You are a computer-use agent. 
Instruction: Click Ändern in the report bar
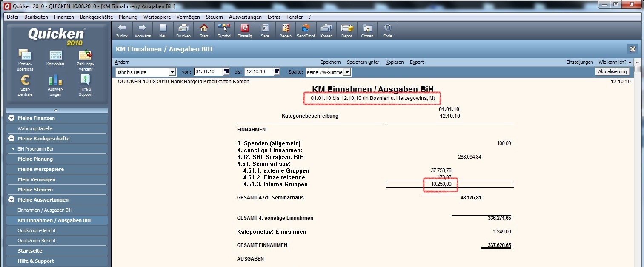click(x=122, y=62)
